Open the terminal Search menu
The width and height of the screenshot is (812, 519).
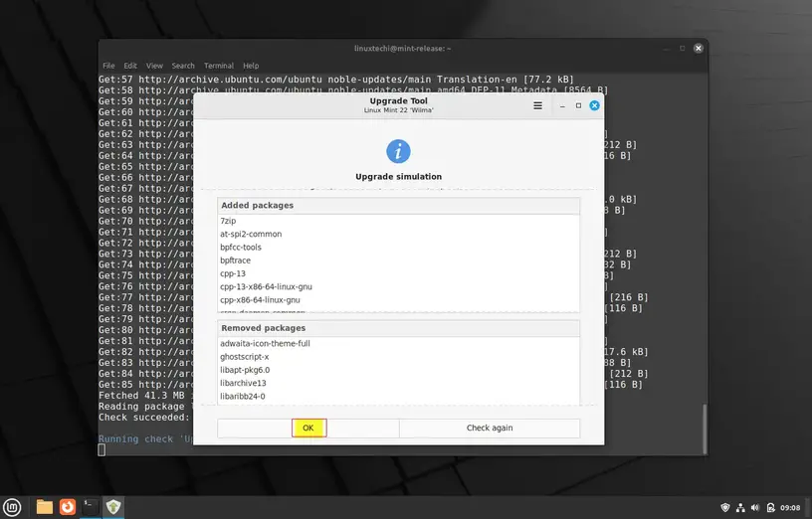click(183, 66)
